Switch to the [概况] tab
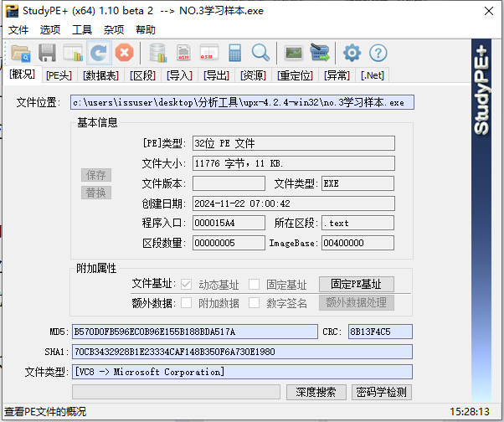This screenshot has width=504, height=422. pos(22,75)
